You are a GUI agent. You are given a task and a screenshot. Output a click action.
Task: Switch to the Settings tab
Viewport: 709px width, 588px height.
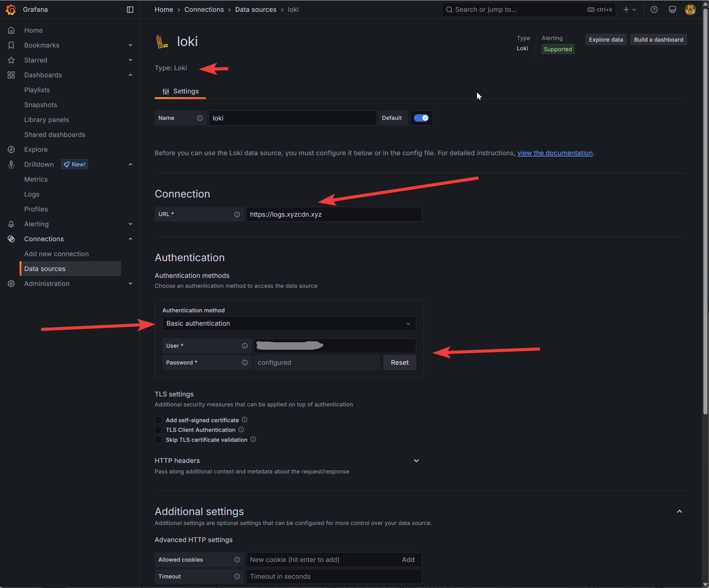180,91
